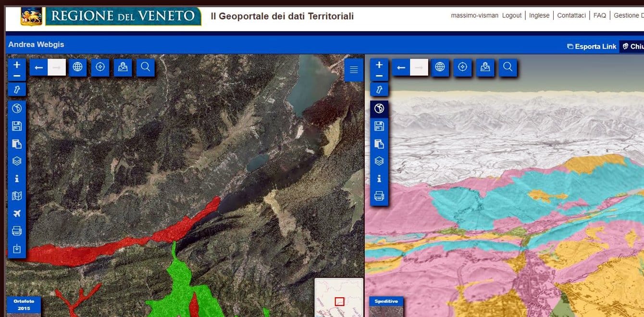Select the Ortofoto 2015 basemap thumbnail

pos(23,305)
